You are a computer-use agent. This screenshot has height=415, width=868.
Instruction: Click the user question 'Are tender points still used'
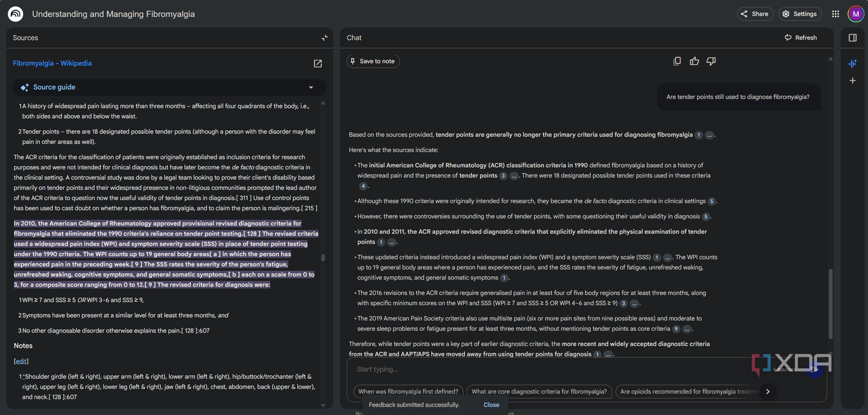[x=738, y=97]
